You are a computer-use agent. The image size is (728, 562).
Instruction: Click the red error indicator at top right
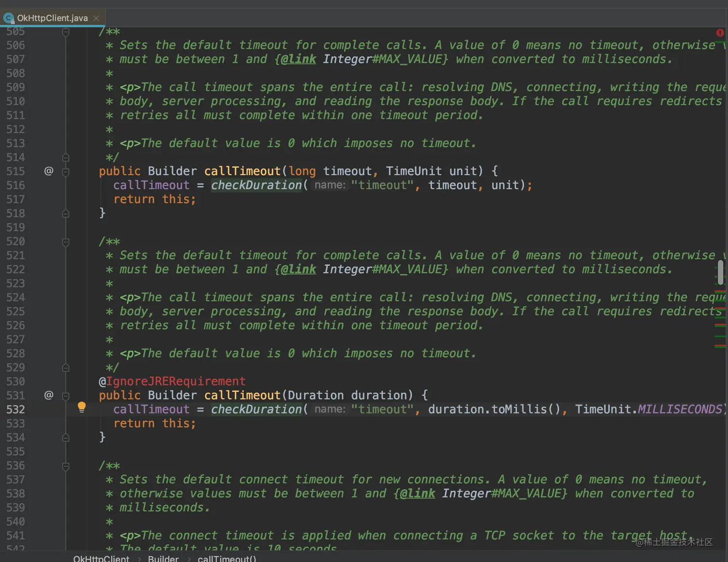pyautogui.click(x=720, y=33)
